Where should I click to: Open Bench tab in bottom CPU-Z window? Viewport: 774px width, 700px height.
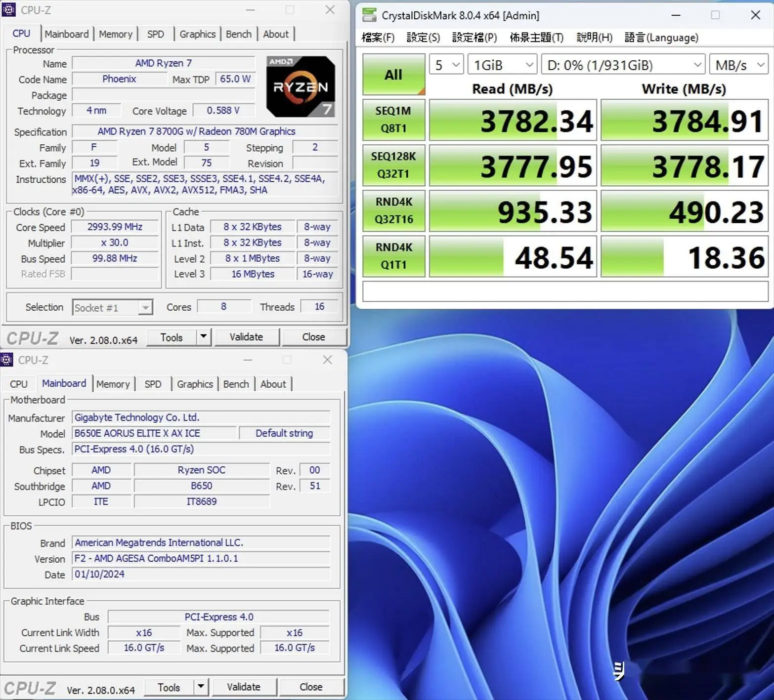click(x=236, y=384)
